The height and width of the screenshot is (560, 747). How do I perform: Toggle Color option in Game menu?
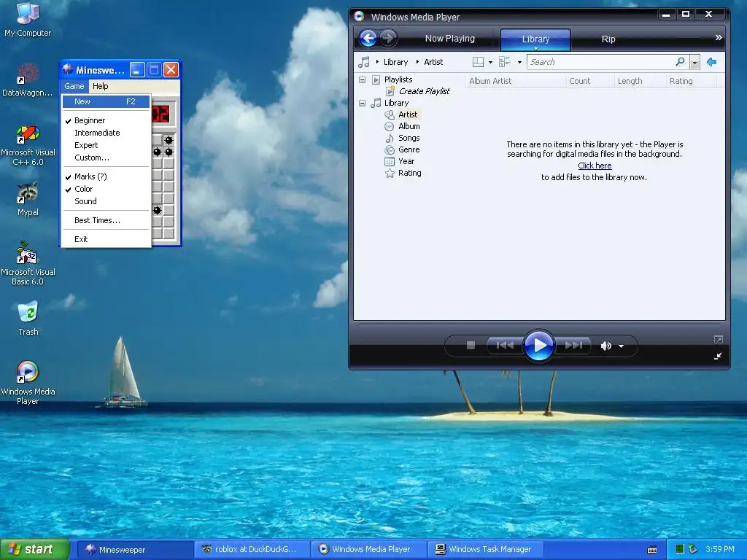(x=107, y=189)
